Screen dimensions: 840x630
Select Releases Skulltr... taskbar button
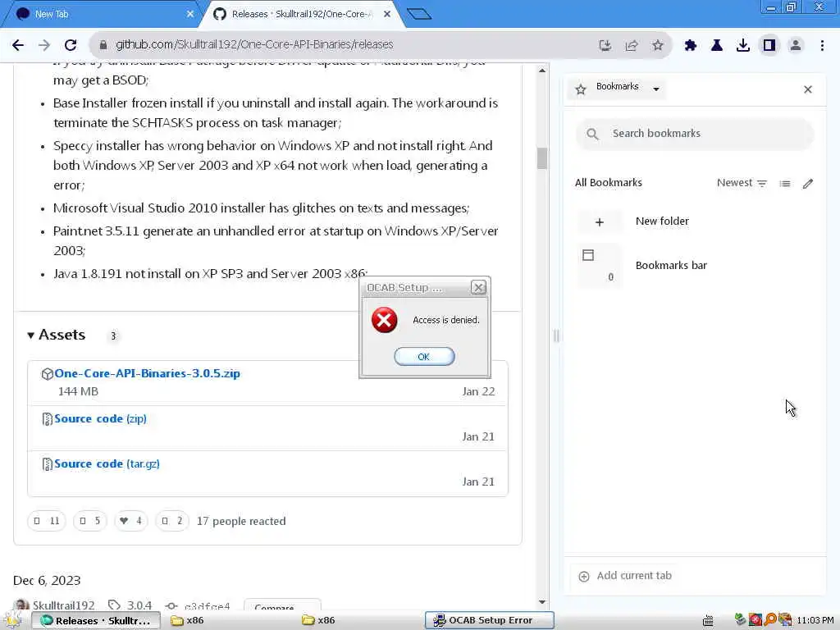point(96,621)
